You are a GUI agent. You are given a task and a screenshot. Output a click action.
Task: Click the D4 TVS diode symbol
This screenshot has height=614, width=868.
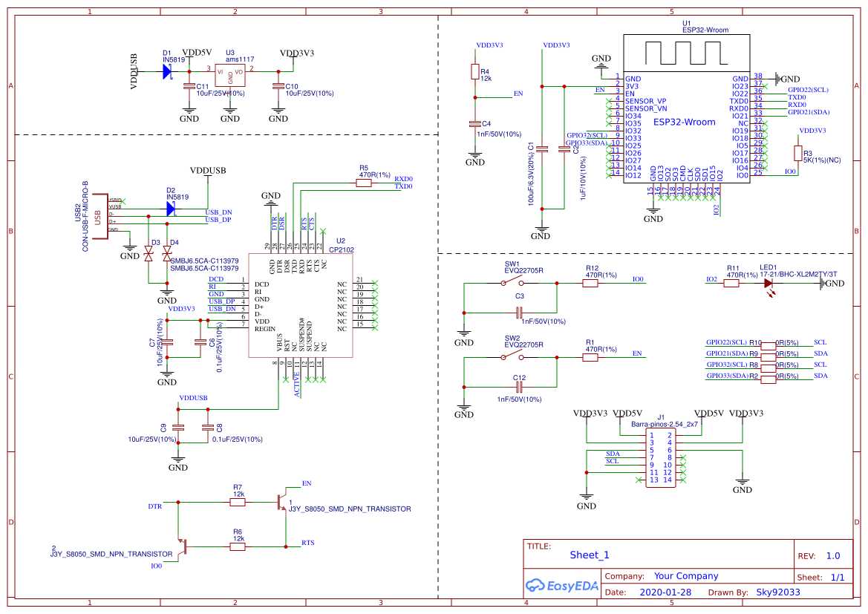pos(166,254)
